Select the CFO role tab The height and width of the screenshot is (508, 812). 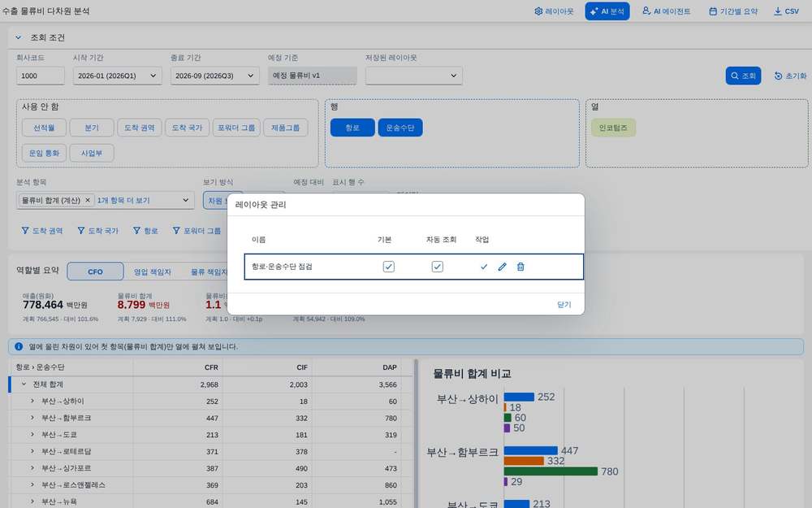click(x=95, y=271)
